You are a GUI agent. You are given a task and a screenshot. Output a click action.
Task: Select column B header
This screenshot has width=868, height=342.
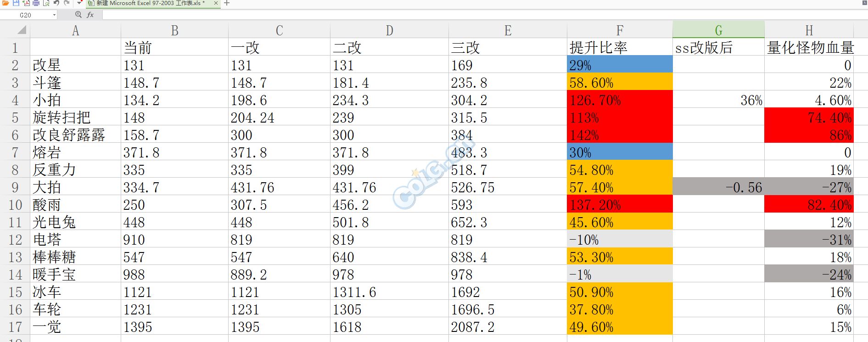coord(174,30)
